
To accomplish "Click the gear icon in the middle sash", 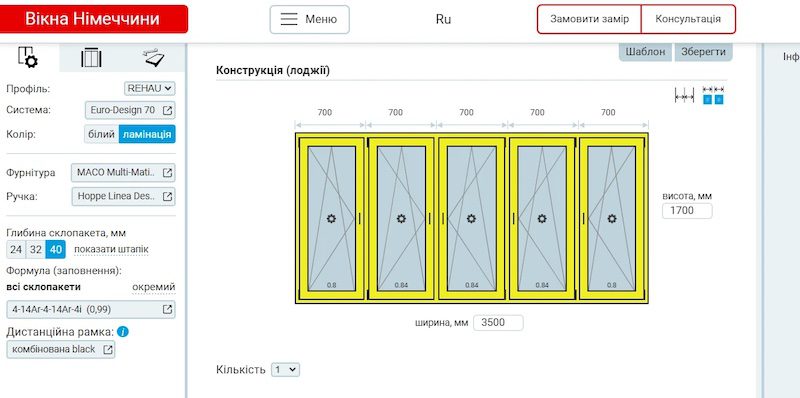I will [x=471, y=219].
